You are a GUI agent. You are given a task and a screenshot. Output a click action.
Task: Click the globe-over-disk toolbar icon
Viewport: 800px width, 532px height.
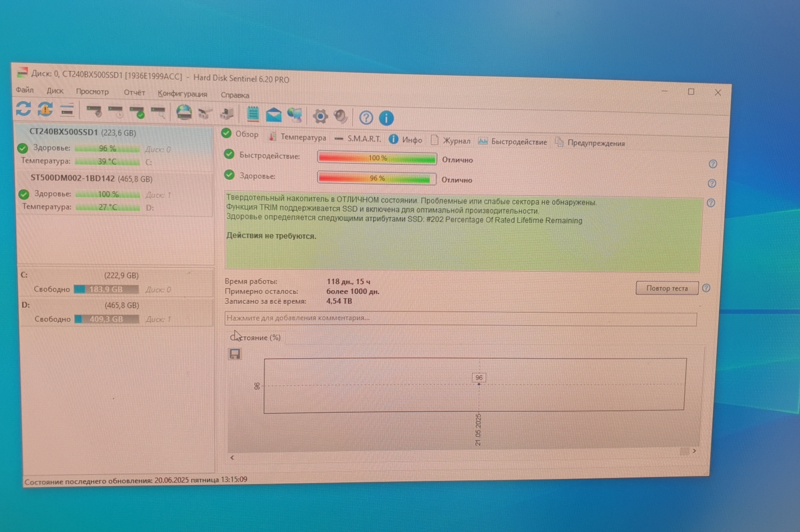pyautogui.click(x=184, y=113)
